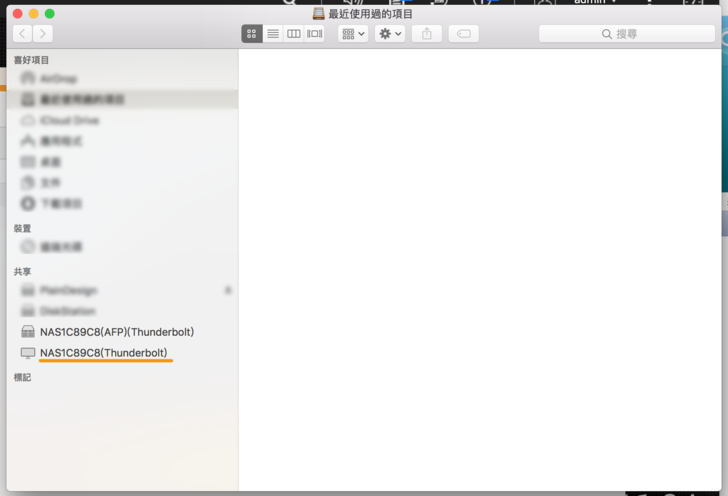
Task: Click the NAS1C89C8(AFP) server icon
Action: coord(28,332)
